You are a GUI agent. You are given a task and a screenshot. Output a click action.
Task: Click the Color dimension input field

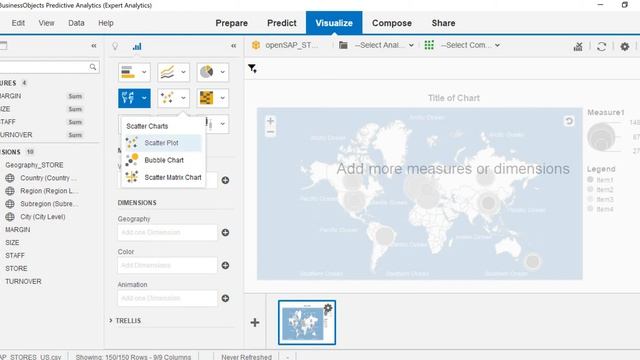pyautogui.click(x=167, y=265)
